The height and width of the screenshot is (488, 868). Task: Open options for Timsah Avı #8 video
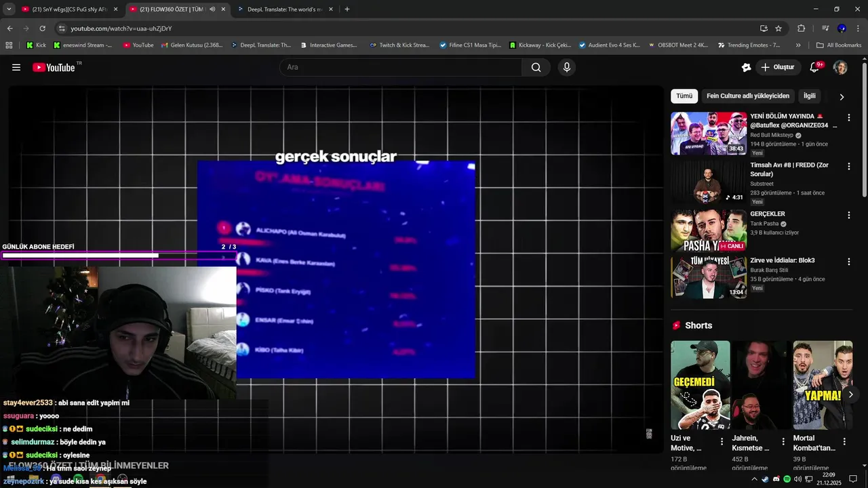point(848,166)
